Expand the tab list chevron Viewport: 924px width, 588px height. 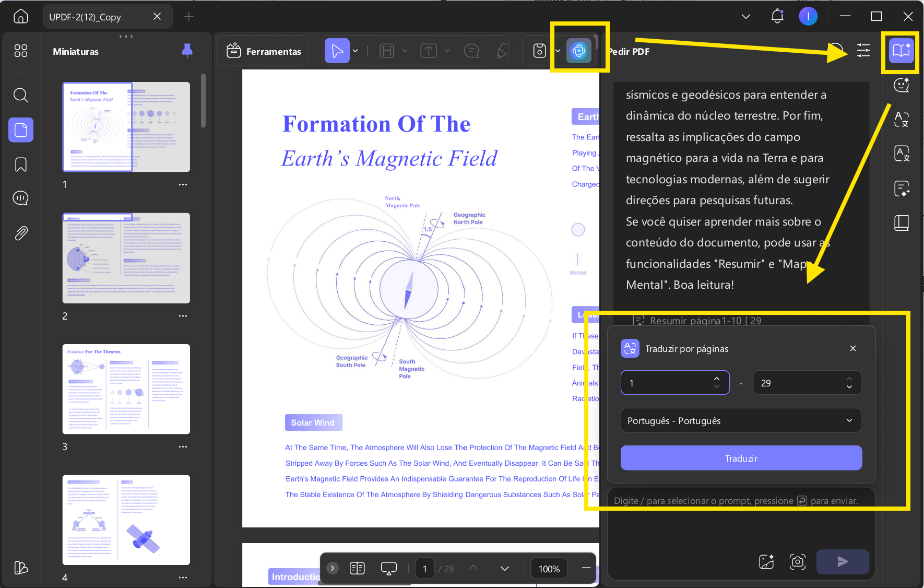(746, 17)
